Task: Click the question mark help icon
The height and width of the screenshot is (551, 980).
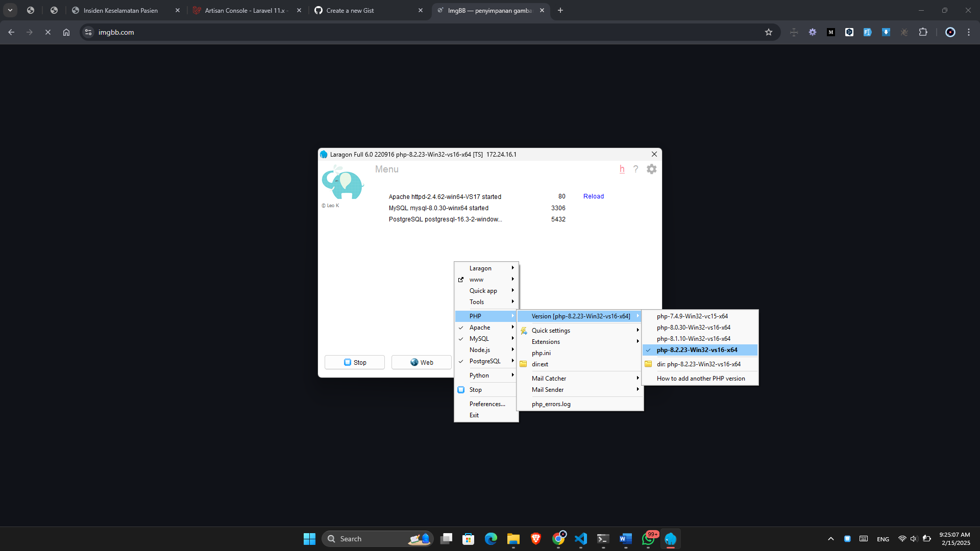Action: 635,169
